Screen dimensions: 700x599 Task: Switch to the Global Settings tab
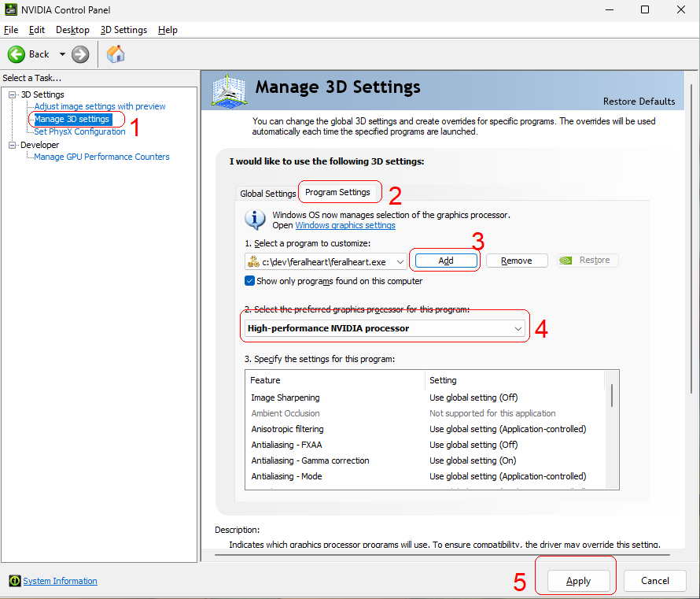pos(267,194)
